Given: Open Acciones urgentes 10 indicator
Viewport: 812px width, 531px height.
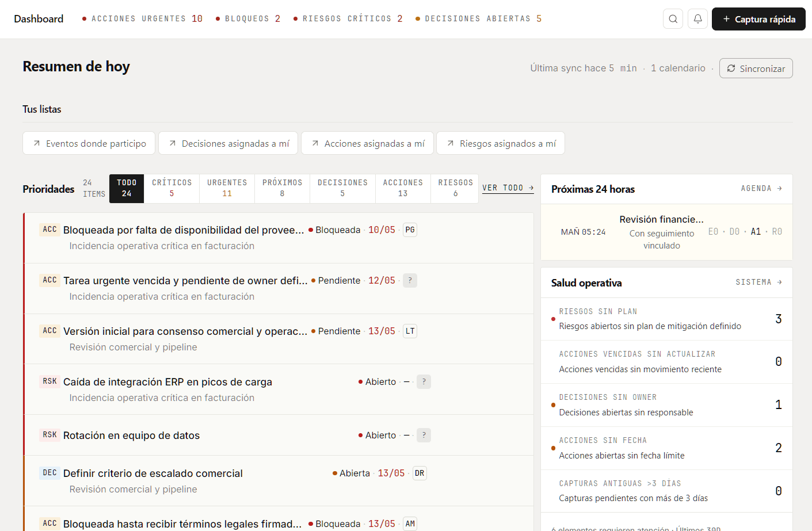Looking at the screenshot, I should click(x=142, y=19).
